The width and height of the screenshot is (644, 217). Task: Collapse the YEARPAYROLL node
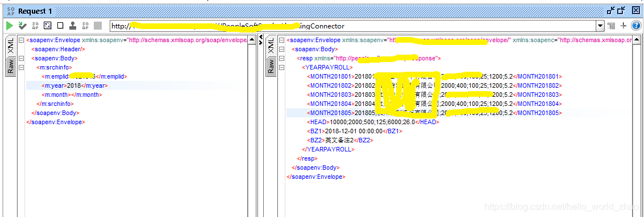(x=281, y=68)
